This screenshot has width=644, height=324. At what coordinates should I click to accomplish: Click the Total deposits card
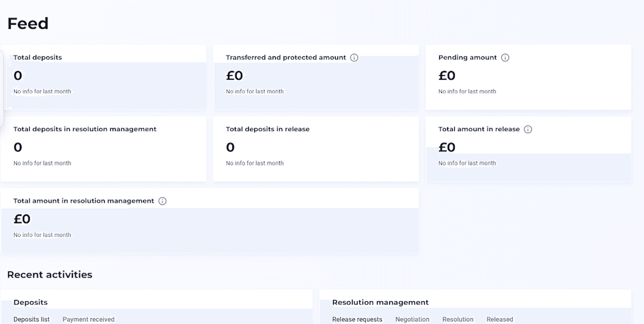click(x=103, y=77)
